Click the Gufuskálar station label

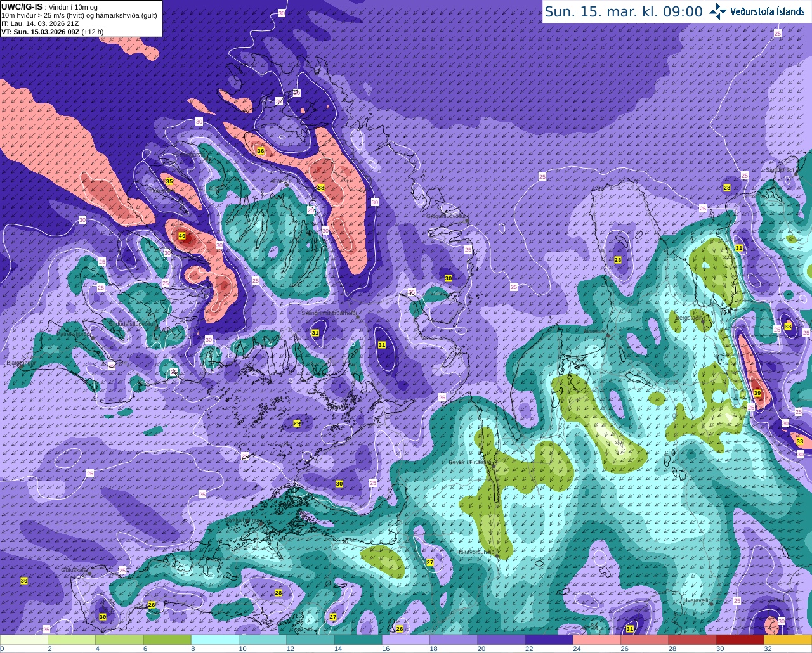(x=74, y=570)
